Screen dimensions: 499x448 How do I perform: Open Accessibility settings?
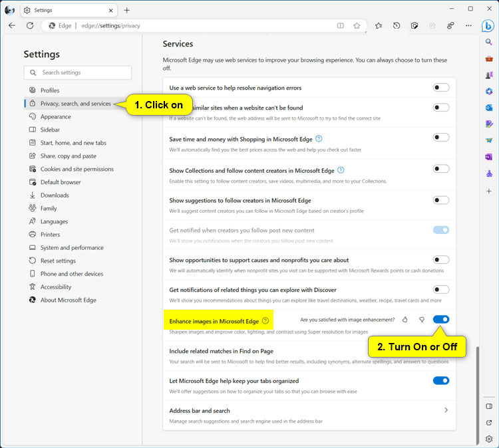coord(79,286)
